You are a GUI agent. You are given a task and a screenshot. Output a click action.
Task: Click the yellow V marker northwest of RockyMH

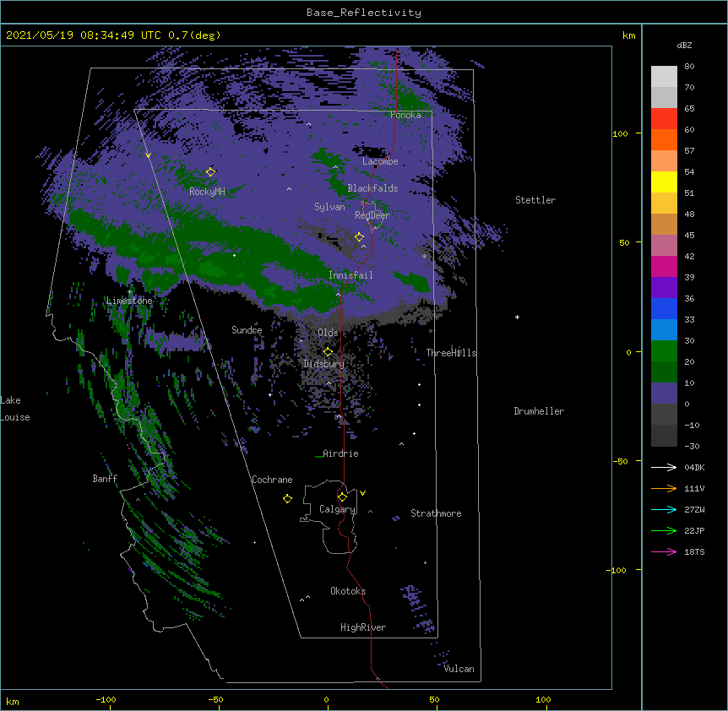click(x=148, y=155)
